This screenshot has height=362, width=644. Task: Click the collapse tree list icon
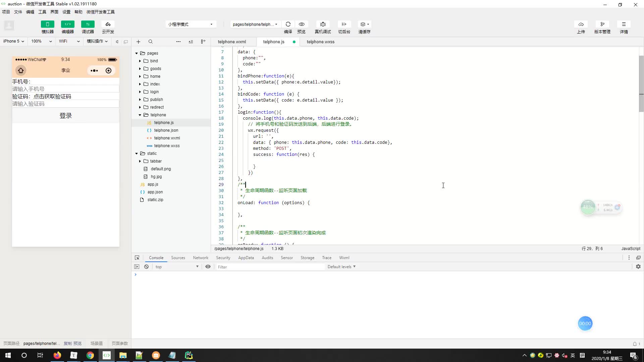pyautogui.click(x=191, y=42)
